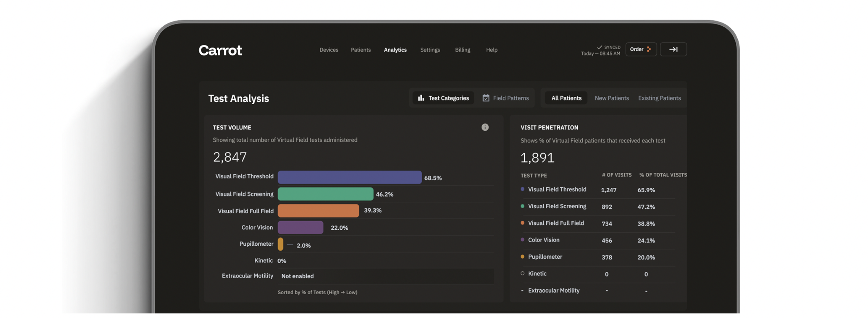The height and width of the screenshot is (318, 868).
Task: Click the 20.0% table cell
Action: (x=646, y=258)
